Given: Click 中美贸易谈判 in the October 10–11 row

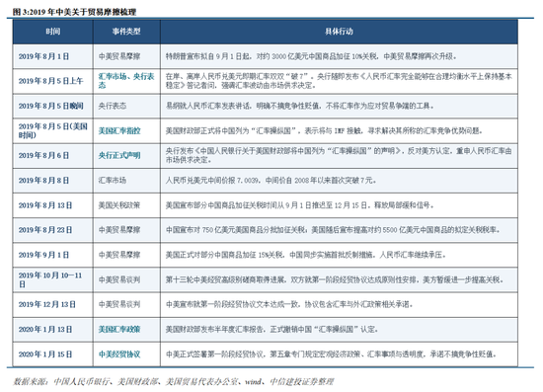Looking at the screenshot, I should [119, 279].
